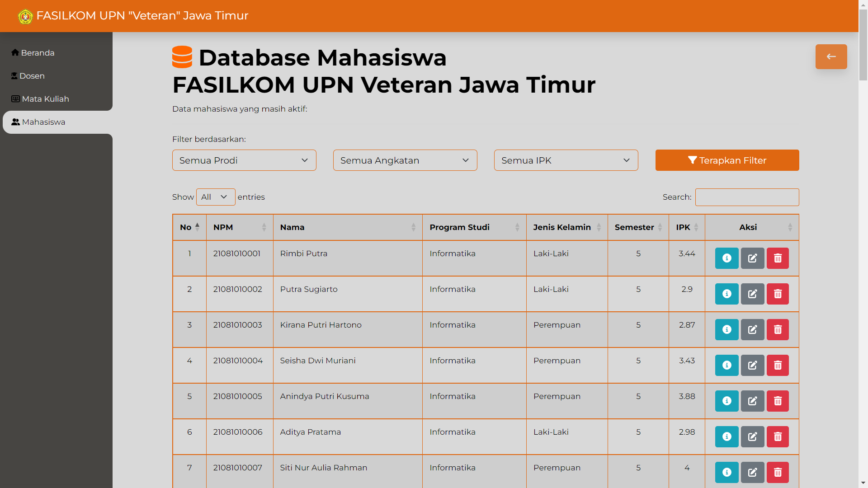This screenshot has height=488, width=868.
Task: Edit Rimbi Putra's record
Action: [x=752, y=258]
